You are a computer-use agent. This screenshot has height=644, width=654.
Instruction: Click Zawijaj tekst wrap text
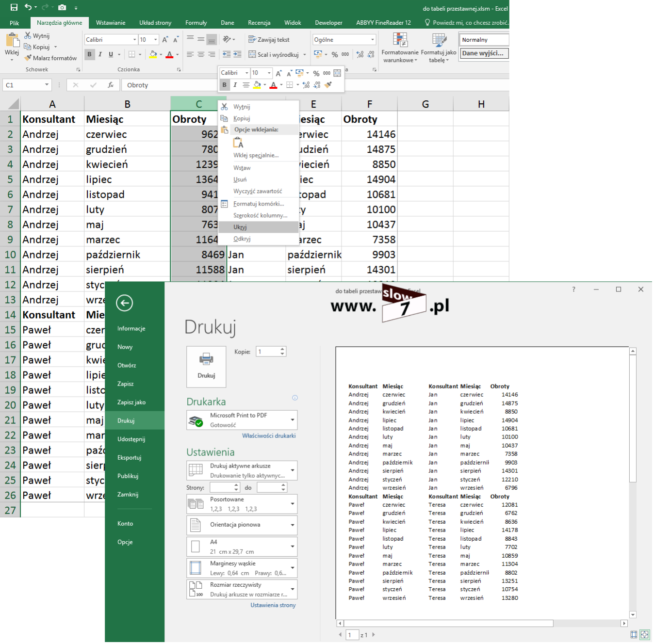[269, 40]
